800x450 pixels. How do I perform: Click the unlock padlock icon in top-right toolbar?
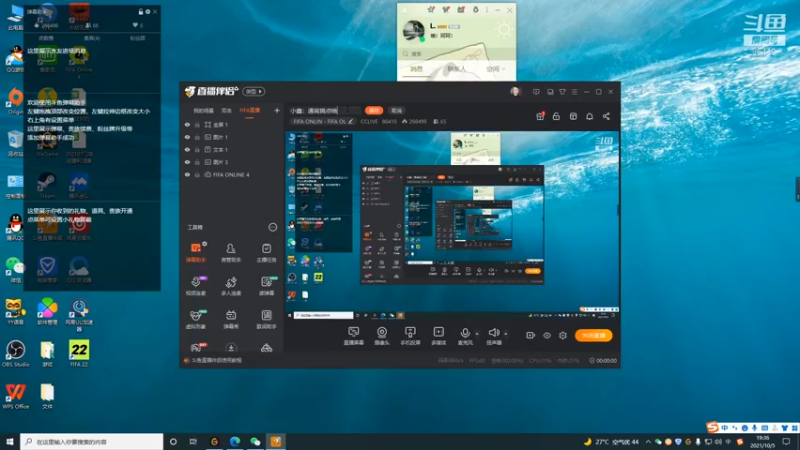(556, 116)
